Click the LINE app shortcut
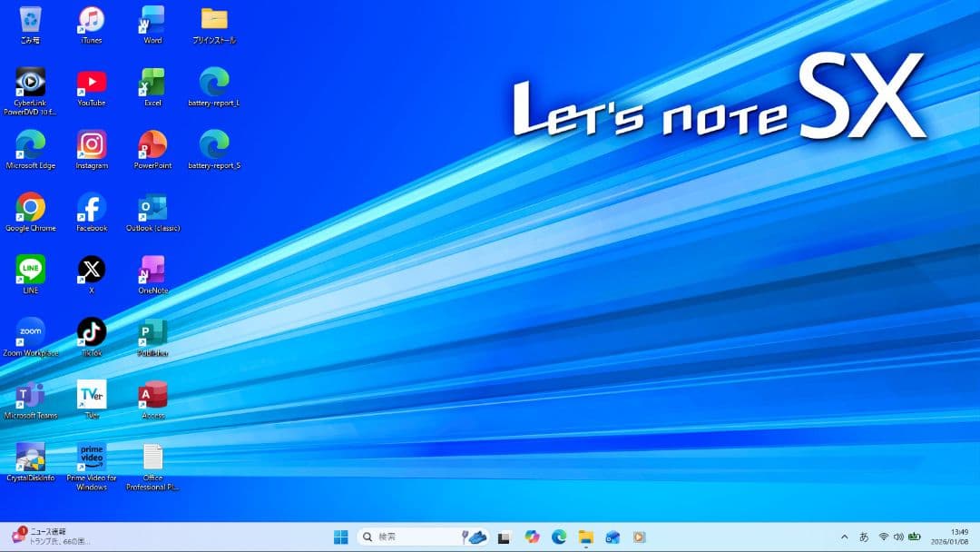The width and height of the screenshot is (980, 552). [30, 270]
